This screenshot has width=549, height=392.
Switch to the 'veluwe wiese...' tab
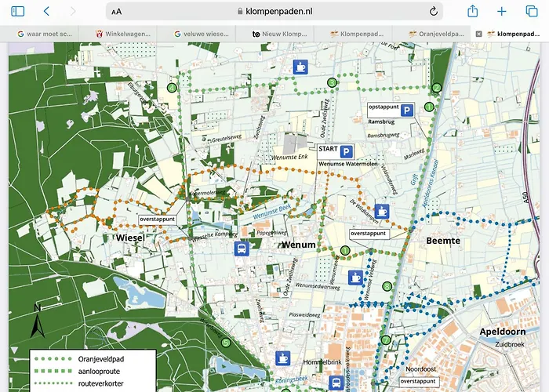click(x=204, y=34)
